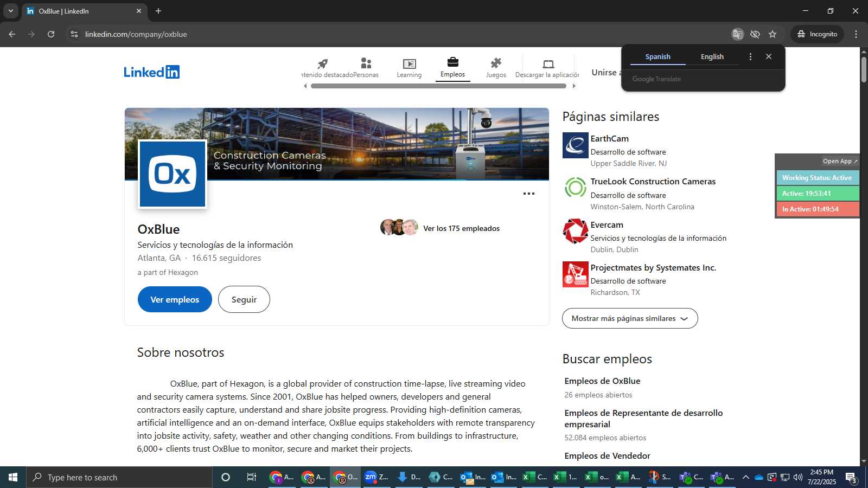Screen dimensions: 868x488
Task: Go back to previous page
Action: click(x=12, y=34)
